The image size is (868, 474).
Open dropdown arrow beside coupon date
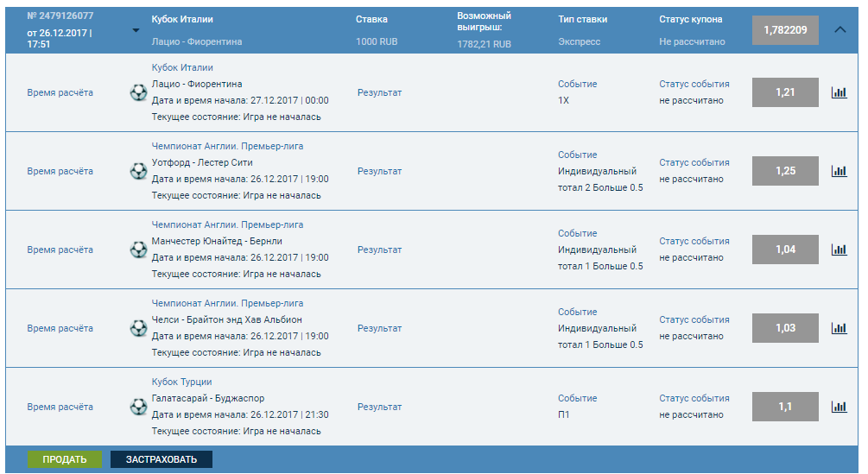click(136, 30)
